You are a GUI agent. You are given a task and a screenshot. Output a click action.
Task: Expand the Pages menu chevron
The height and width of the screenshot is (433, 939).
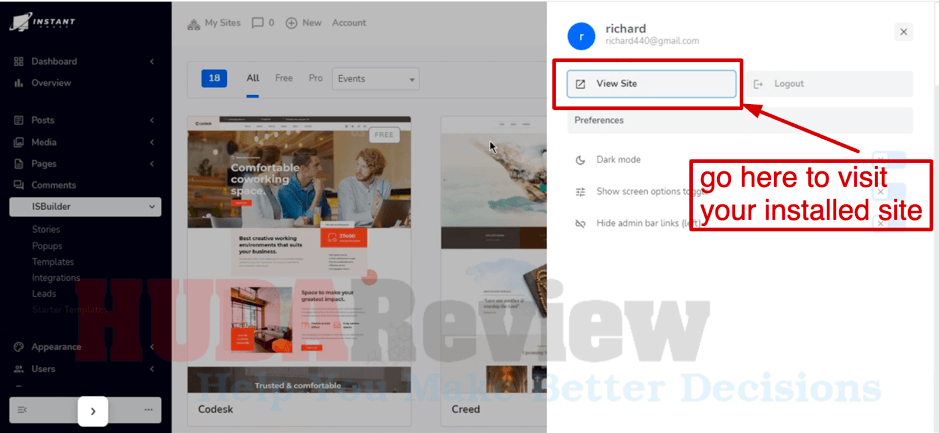152,163
